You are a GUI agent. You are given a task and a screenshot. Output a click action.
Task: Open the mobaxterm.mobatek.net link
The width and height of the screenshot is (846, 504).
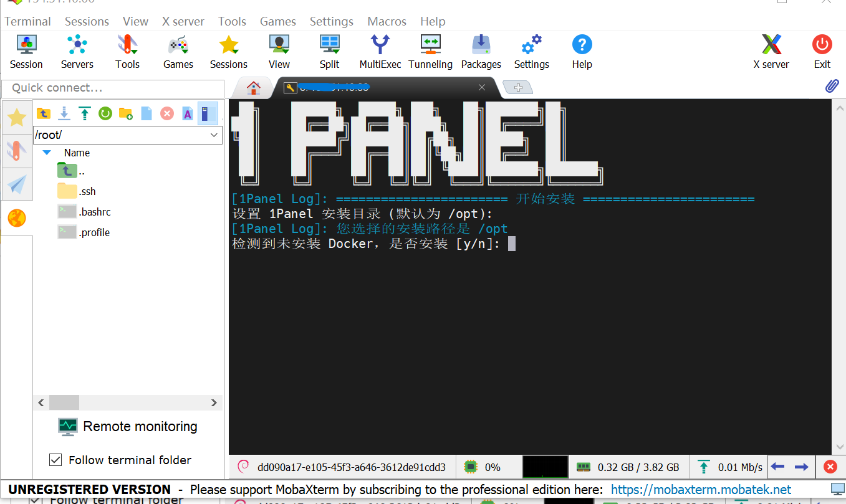coord(701,490)
